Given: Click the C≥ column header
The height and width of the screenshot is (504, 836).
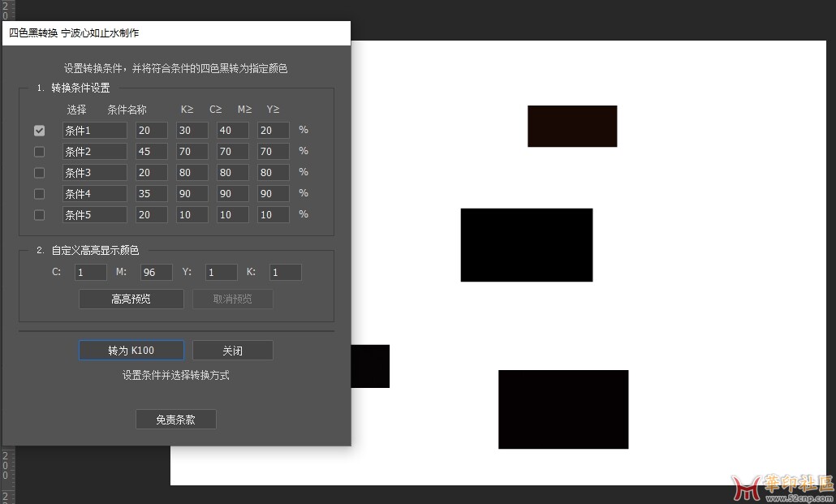Looking at the screenshot, I should coord(215,110).
